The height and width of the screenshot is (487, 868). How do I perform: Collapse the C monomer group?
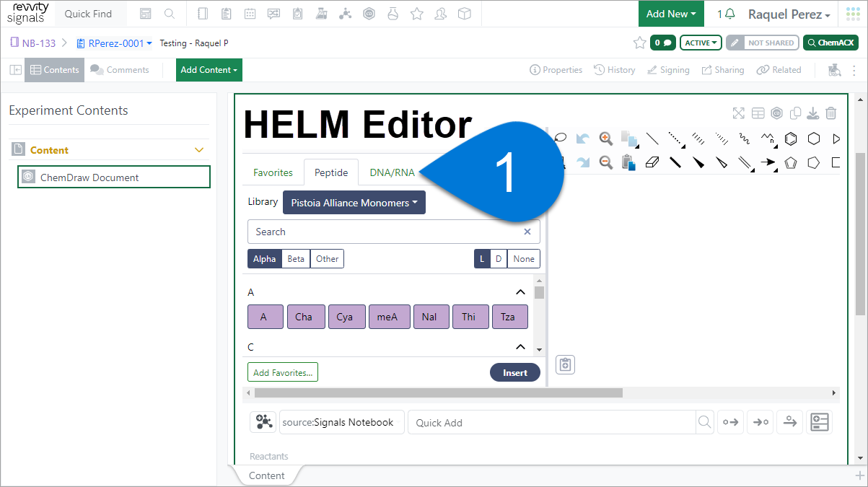pos(520,347)
